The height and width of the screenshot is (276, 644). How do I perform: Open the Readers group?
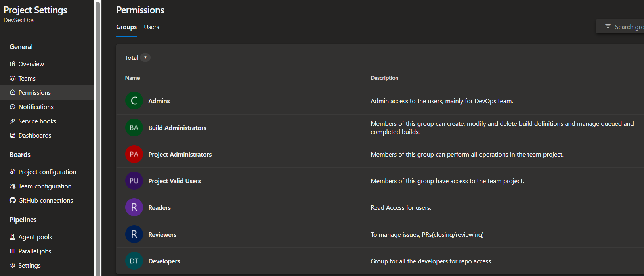[x=159, y=207]
